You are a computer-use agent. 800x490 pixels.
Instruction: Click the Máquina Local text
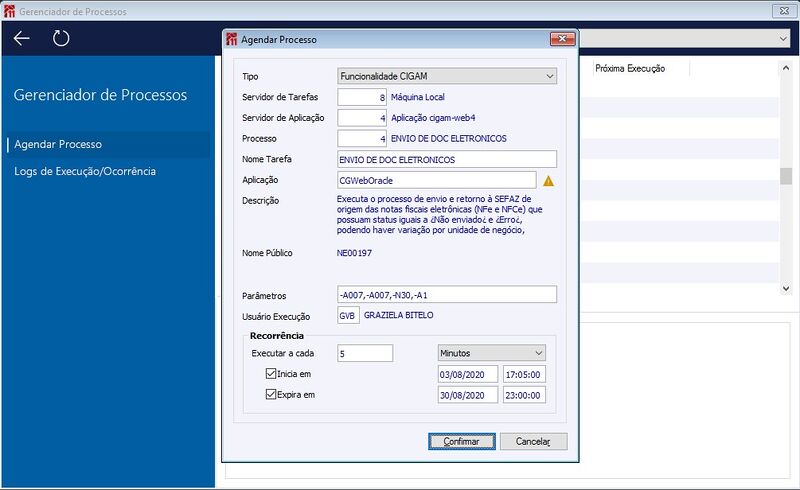[417, 97]
